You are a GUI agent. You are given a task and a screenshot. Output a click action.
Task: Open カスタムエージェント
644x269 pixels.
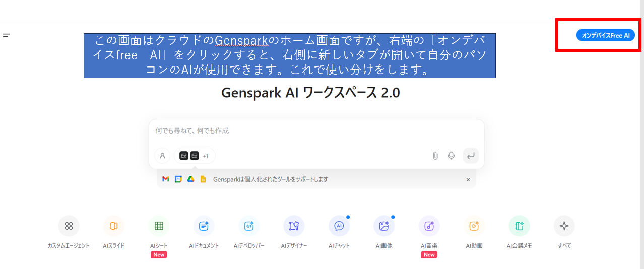pos(69,226)
